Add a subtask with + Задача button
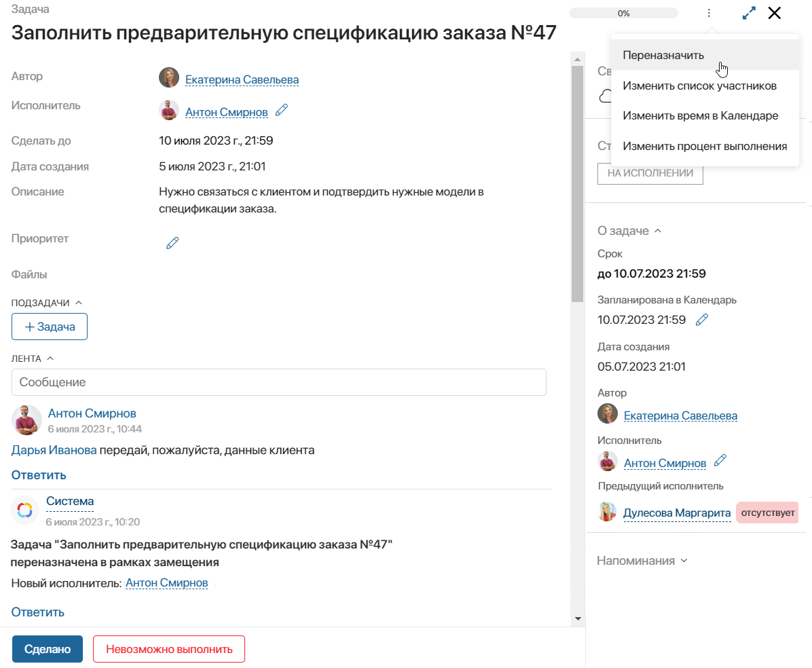The height and width of the screenshot is (668, 812). point(50,327)
